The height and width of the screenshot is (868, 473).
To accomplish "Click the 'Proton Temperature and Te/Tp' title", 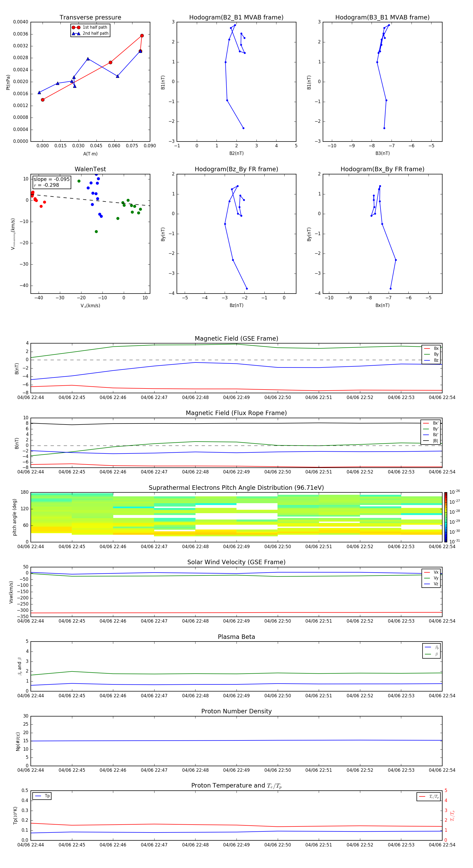I will [236, 786].
